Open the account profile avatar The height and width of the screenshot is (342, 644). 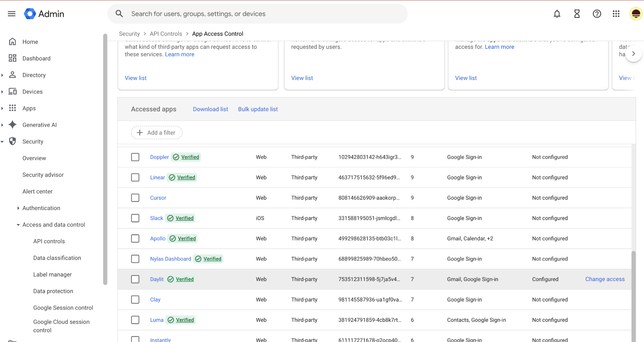636,14
